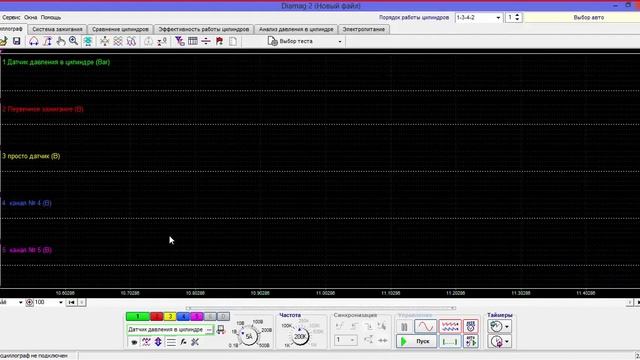
Task: Click the sine wave mode button
Action: click(425, 326)
